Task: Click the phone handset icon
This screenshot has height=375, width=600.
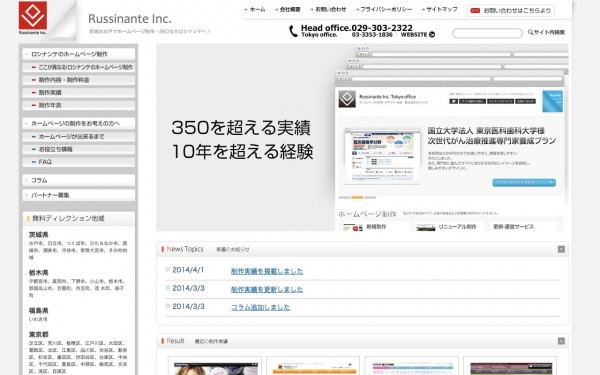Action: coord(293,31)
